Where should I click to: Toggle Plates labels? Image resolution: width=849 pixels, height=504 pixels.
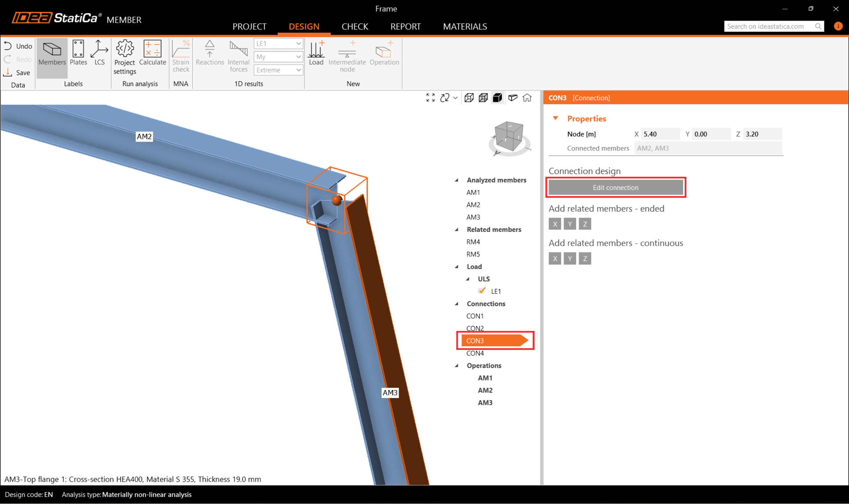[78, 53]
